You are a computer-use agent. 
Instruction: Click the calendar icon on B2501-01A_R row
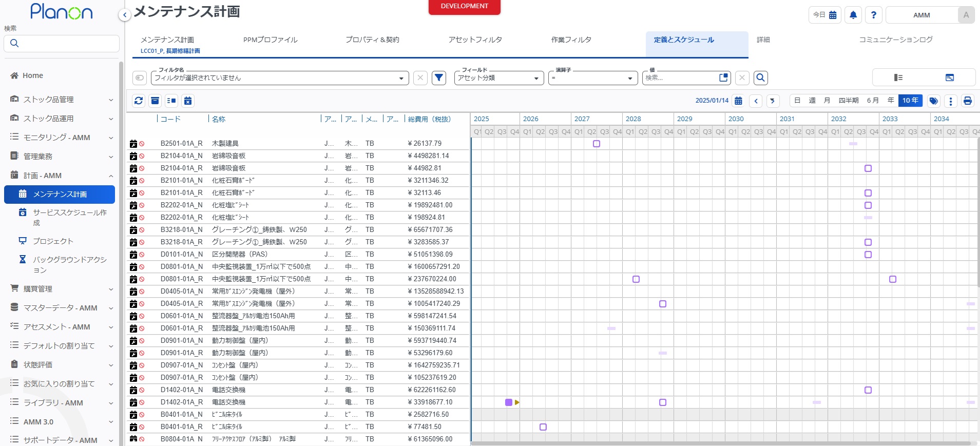(x=133, y=144)
